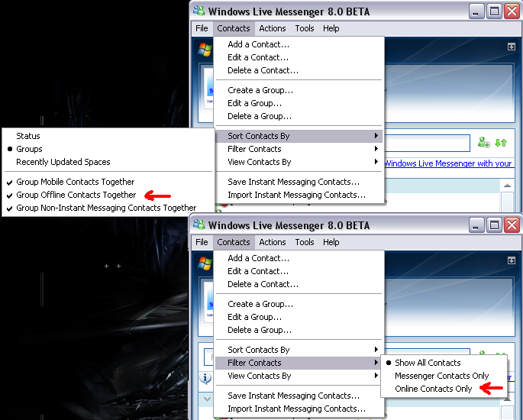Click the display picture thumbnail in top window
The width and height of the screenshot is (523, 420).
(208, 88)
